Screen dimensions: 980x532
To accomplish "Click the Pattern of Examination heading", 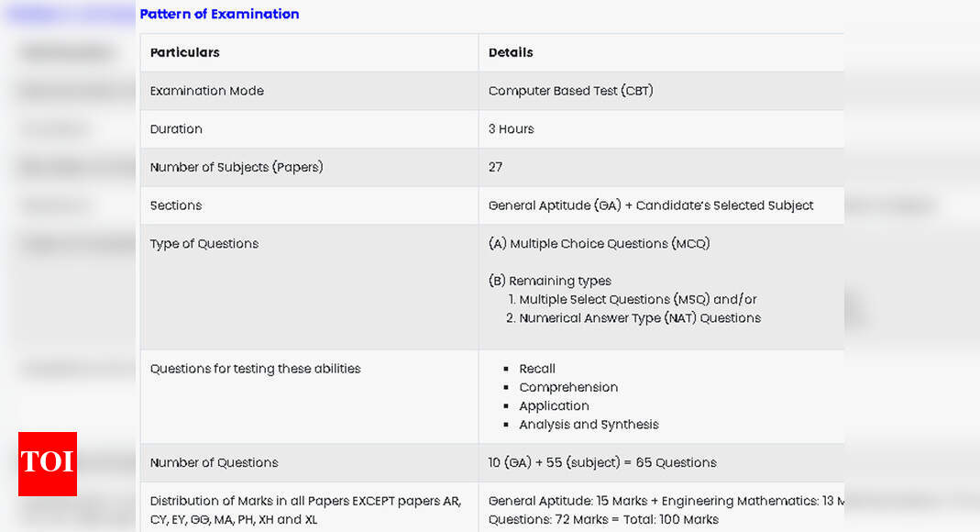I will 219,14.
